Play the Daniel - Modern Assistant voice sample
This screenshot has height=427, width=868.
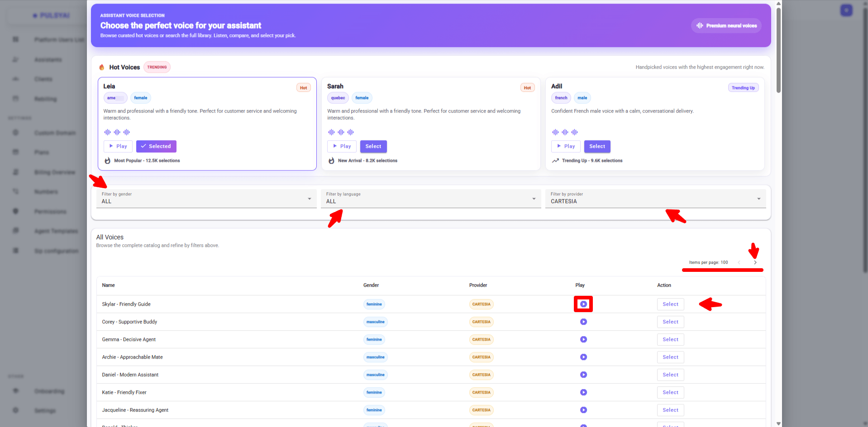(583, 375)
